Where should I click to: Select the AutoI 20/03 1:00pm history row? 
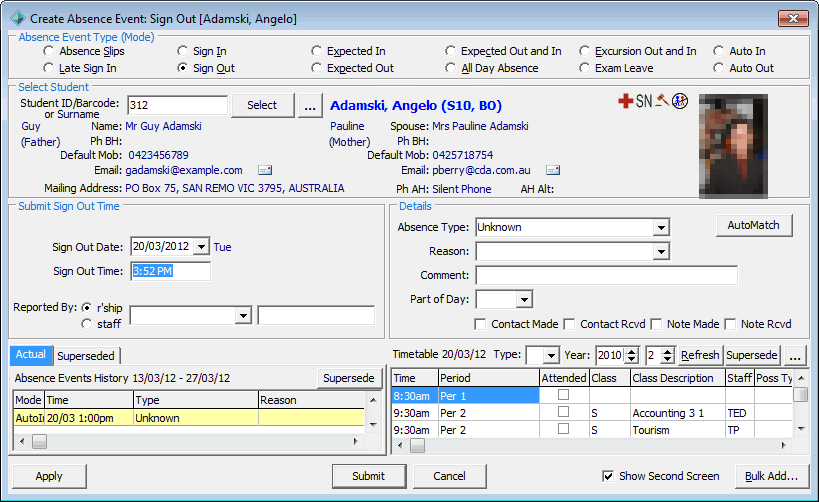point(189,418)
